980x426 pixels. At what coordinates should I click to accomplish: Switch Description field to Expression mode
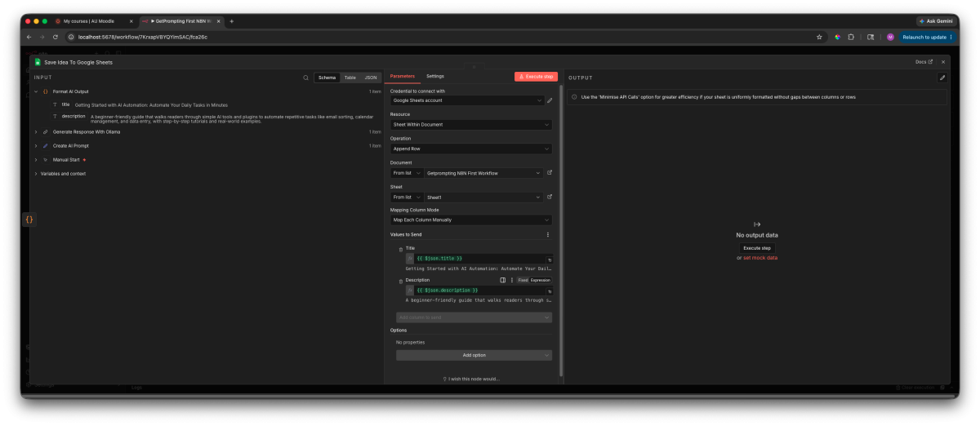coord(541,280)
